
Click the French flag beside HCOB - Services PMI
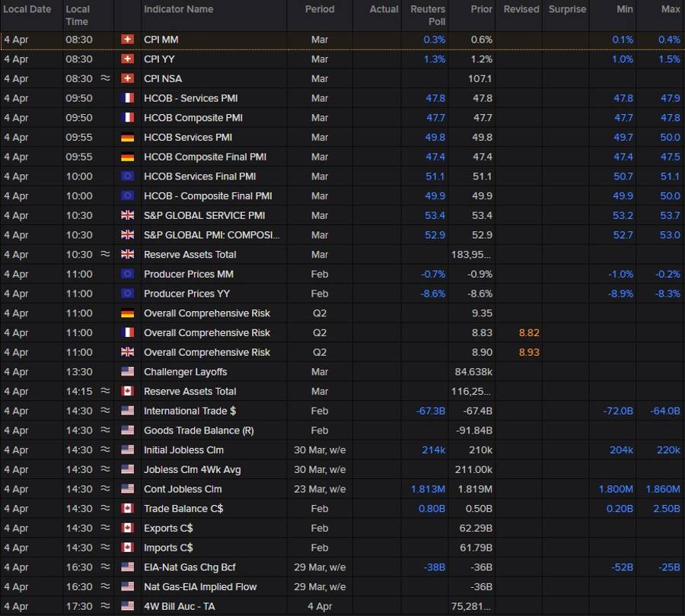[127, 98]
